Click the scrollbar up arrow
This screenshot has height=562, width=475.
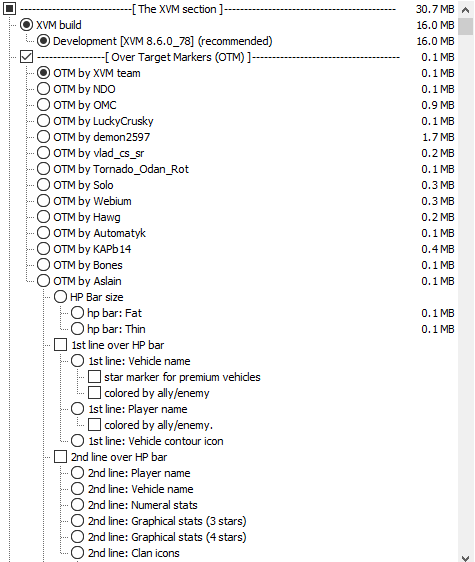pos(466,10)
